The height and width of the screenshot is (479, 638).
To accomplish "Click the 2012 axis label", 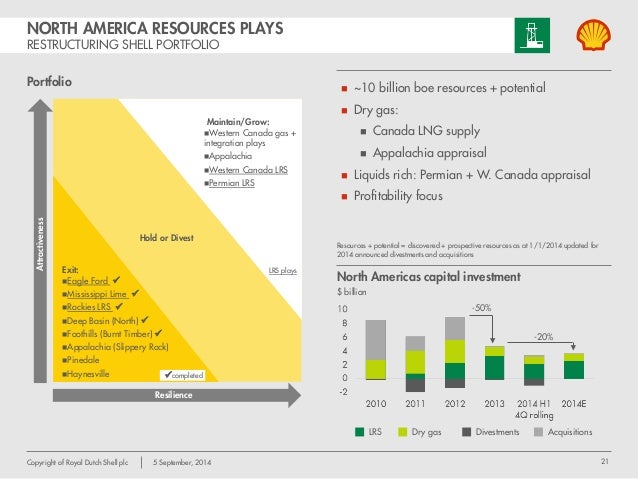I will (454, 404).
